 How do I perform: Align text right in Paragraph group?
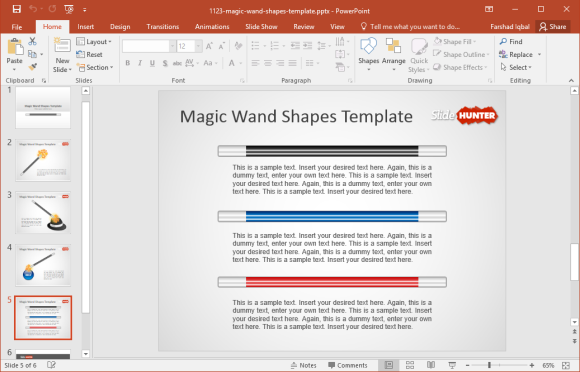[x=280, y=63]
